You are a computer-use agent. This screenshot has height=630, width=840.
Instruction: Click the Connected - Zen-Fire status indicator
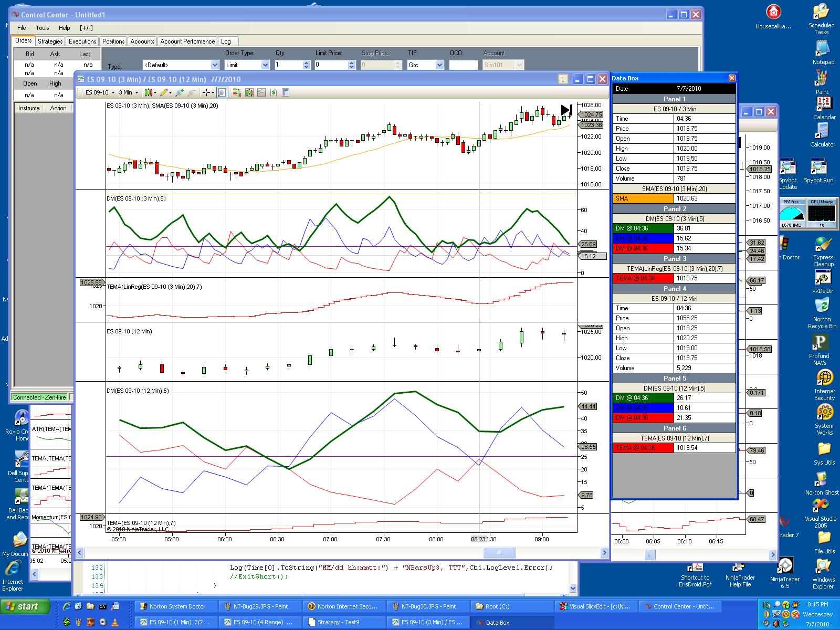point(39,397)
